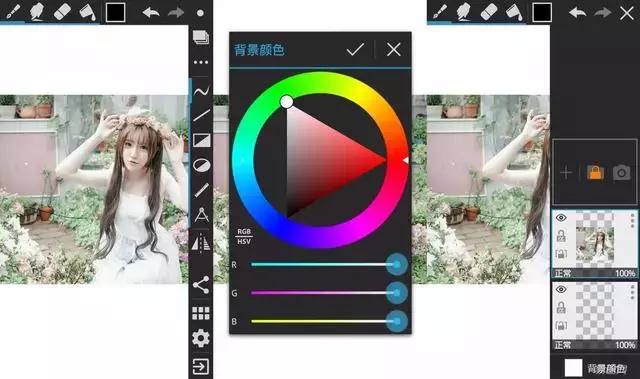Open the grid menu icon
The height and width of the screenshot is (379, 640).
201,313
